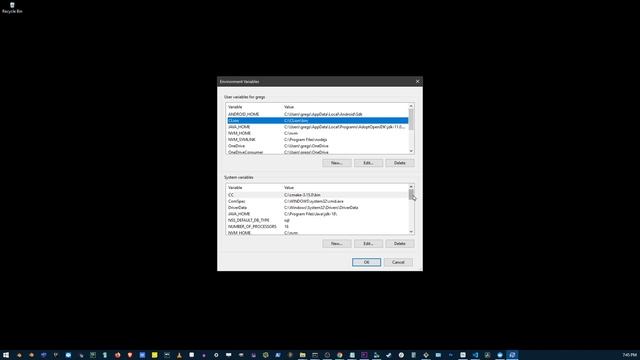Click the user variables Value column header
The image size is (640, 360).
tap(345, 107)
